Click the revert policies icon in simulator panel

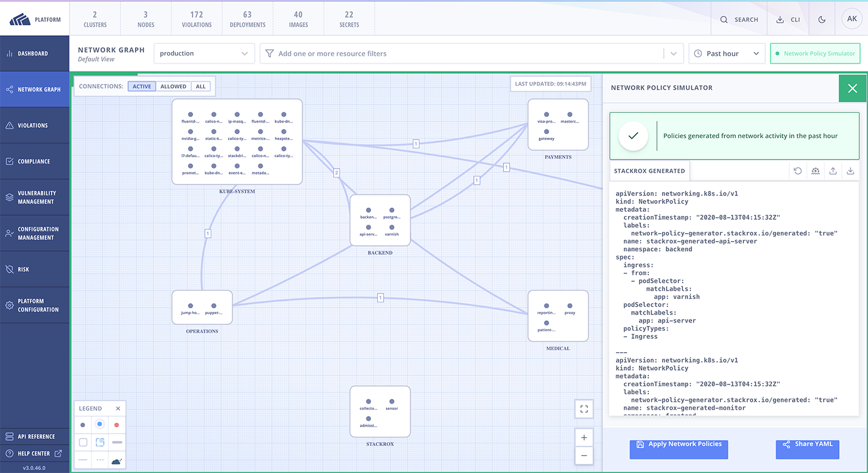tap(798, 171)
